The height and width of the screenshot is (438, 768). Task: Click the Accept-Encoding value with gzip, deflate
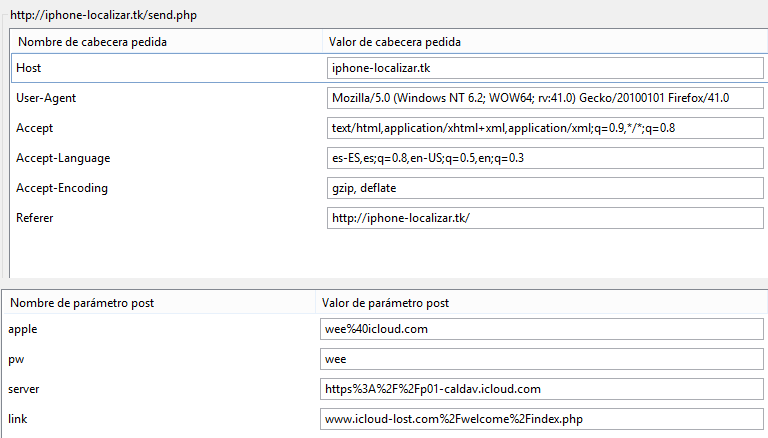545,188
